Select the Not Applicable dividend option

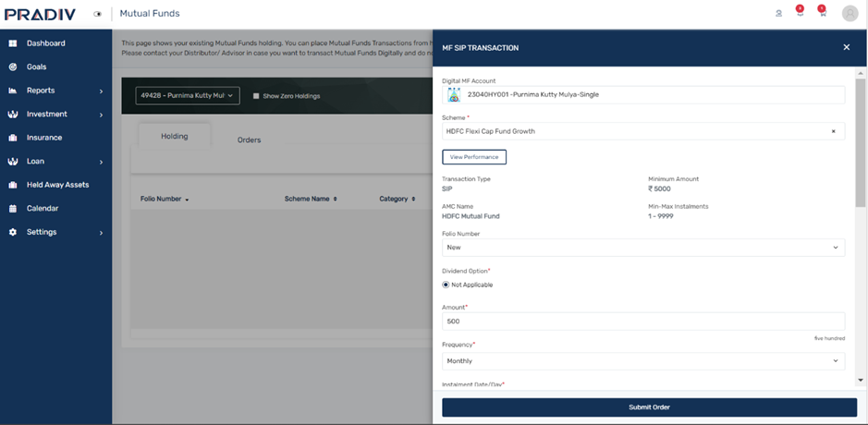(x=446, y=285)
